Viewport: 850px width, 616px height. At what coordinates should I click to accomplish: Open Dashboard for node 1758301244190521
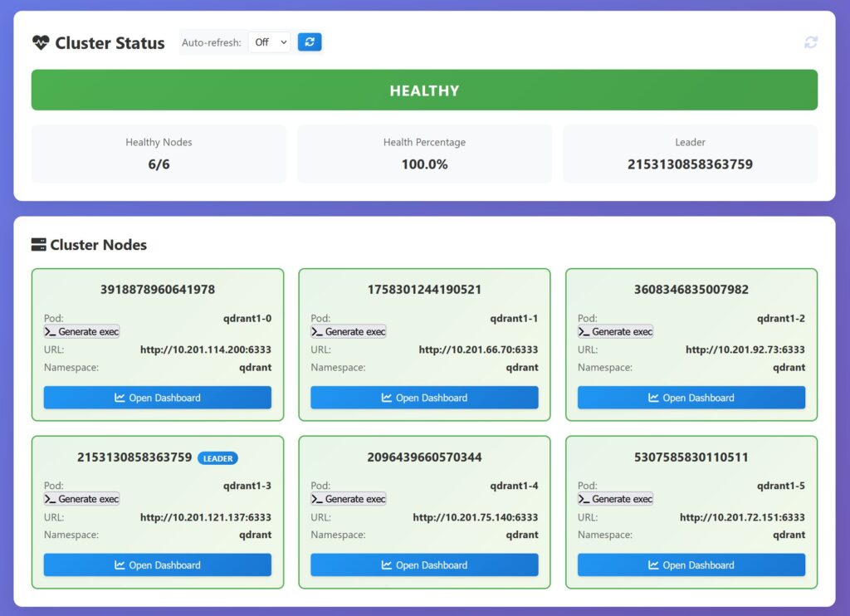424,398
